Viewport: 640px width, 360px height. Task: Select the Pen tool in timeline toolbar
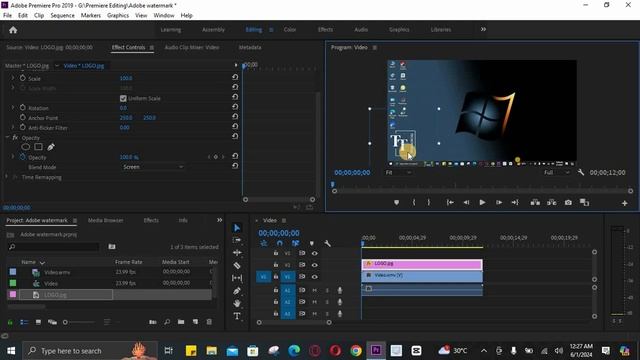pos(237,291)
